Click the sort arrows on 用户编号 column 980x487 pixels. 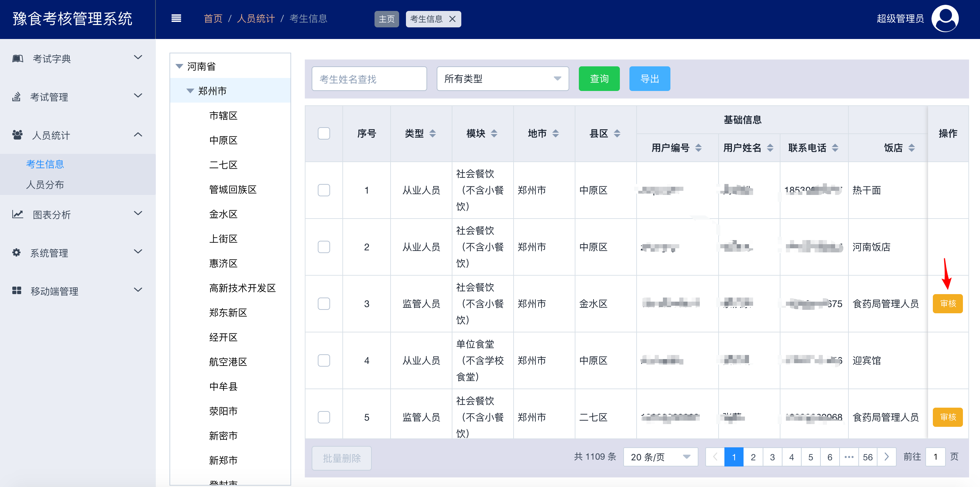698,148
